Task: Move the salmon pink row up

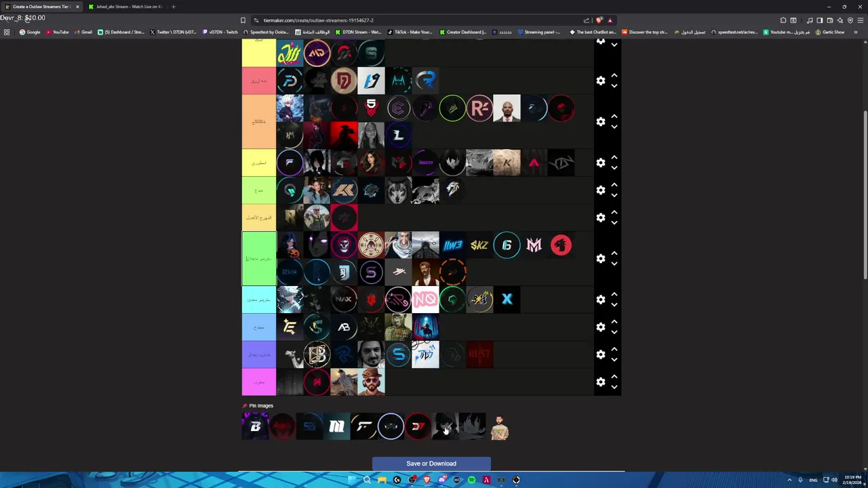Action: click(614, 75)
